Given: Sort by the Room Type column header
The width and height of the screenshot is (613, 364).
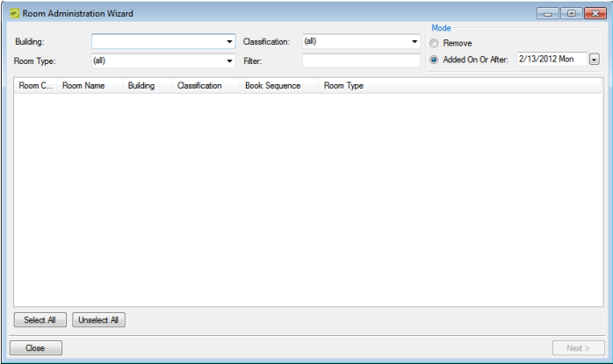Looking at the screenshot, I should pyautogui.click(x=460, y=86).
